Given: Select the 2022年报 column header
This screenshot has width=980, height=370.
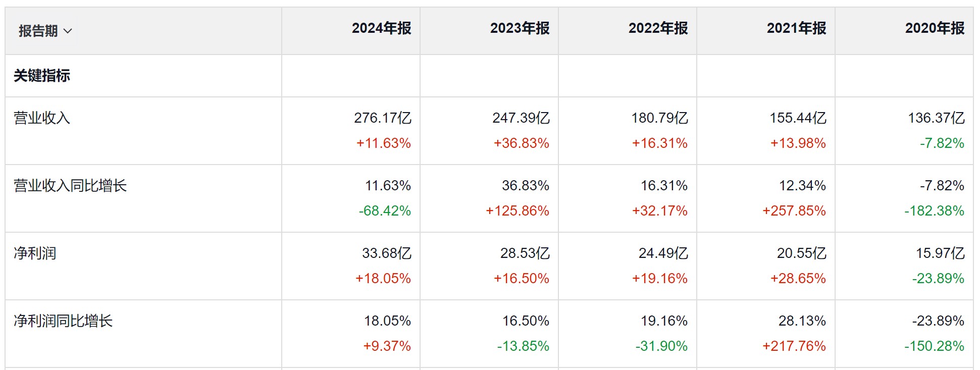Looking at the screenshot, I should point(658,28).
